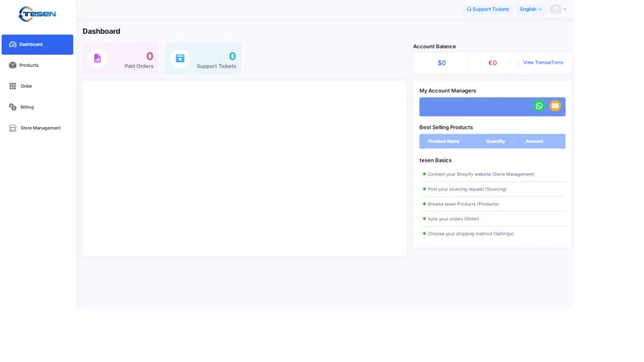
Task: Click the Order grid icon
Action: coord(13,86)
